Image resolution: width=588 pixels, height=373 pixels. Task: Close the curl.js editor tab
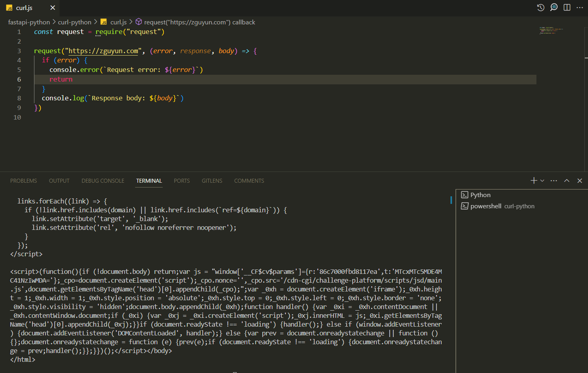[x=52, y=8]
